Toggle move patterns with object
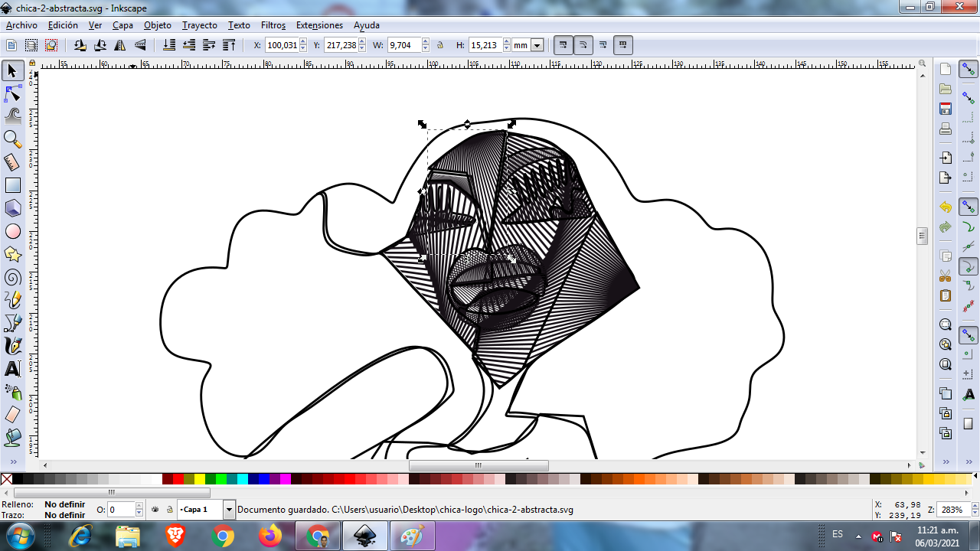Image resolution: width=980 pixels, height=551 pixels. click(623, 45)
